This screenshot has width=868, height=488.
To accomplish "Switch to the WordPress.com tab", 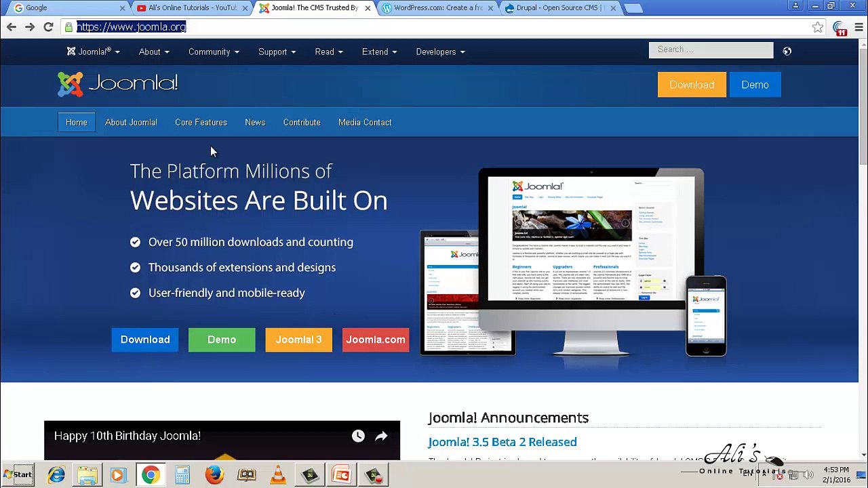I will (x=437, y=8).
